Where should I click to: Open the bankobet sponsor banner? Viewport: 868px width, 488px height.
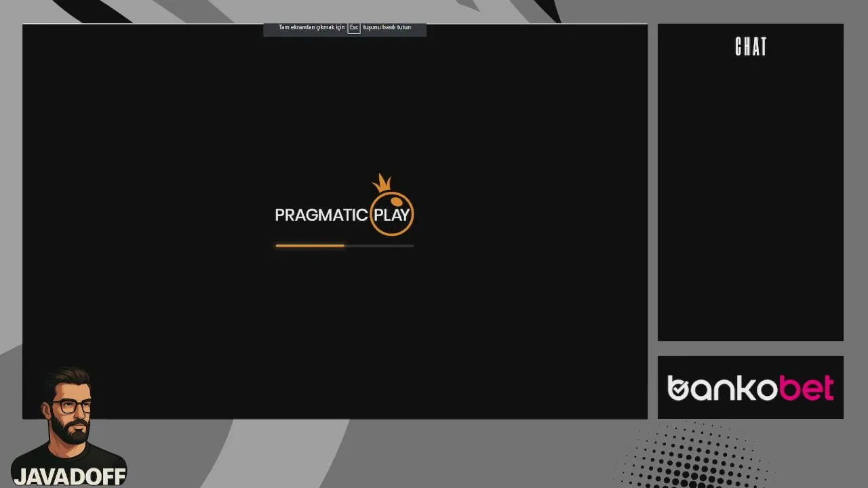pos(751,388)
